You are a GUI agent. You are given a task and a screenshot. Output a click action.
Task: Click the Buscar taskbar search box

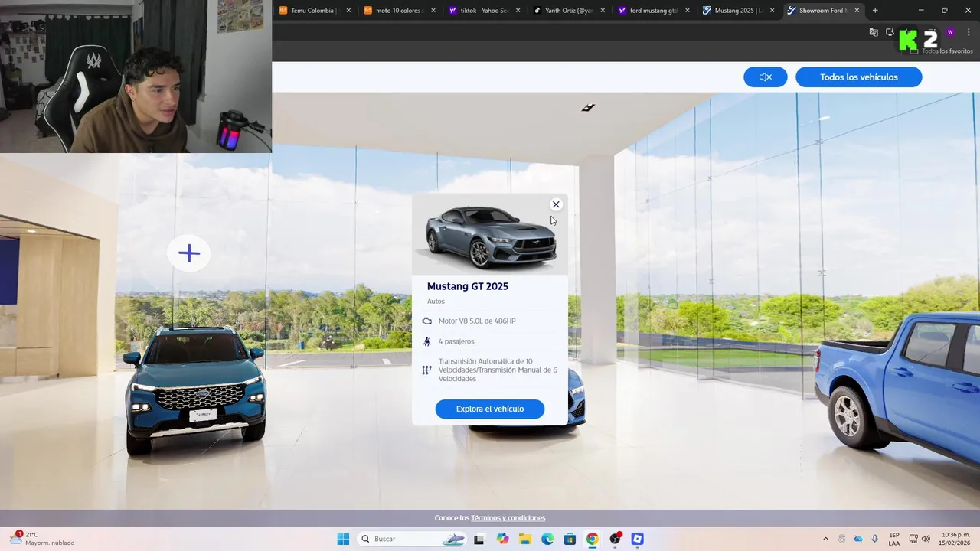[x=413, y=539]
